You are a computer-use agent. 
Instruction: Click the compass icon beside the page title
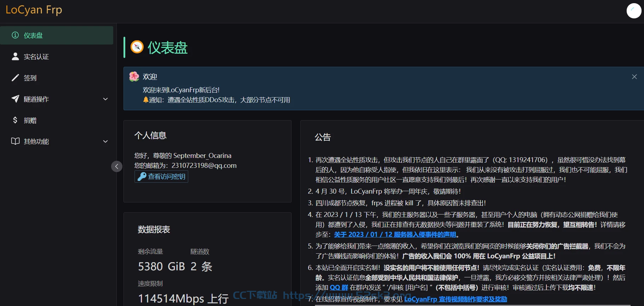(x=137, y=47)
